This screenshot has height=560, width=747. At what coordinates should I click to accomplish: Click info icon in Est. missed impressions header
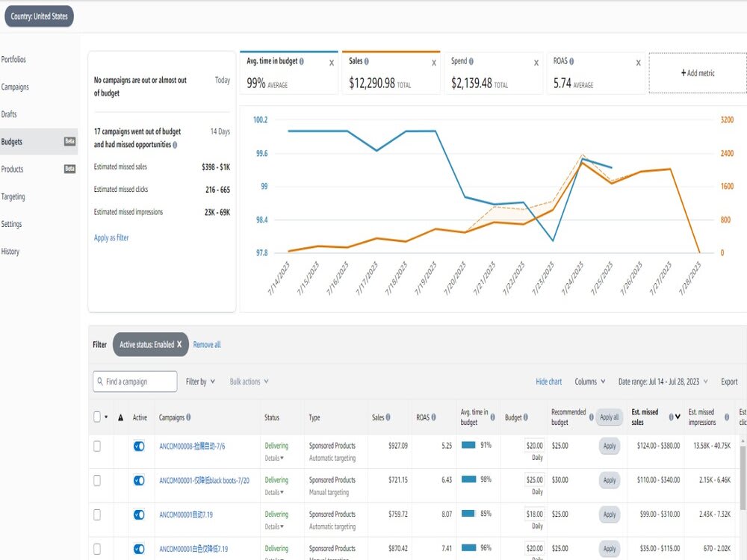tap(727, 417)
